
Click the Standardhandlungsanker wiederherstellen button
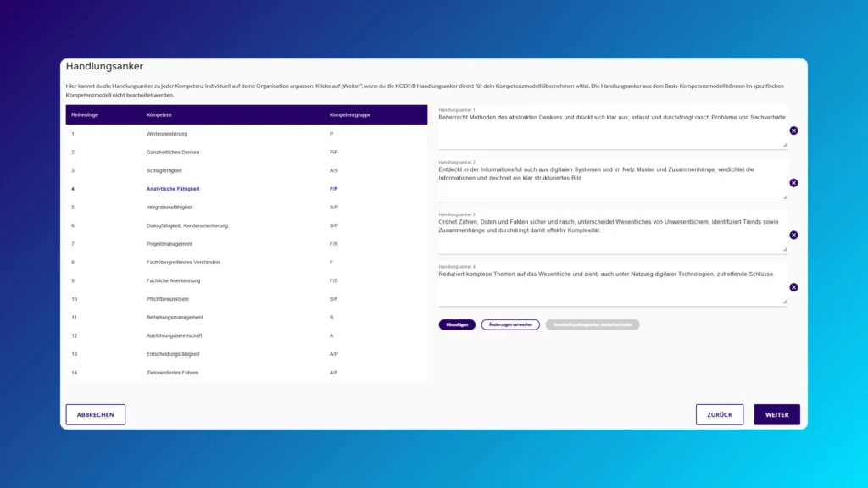(x=593, y=324)
